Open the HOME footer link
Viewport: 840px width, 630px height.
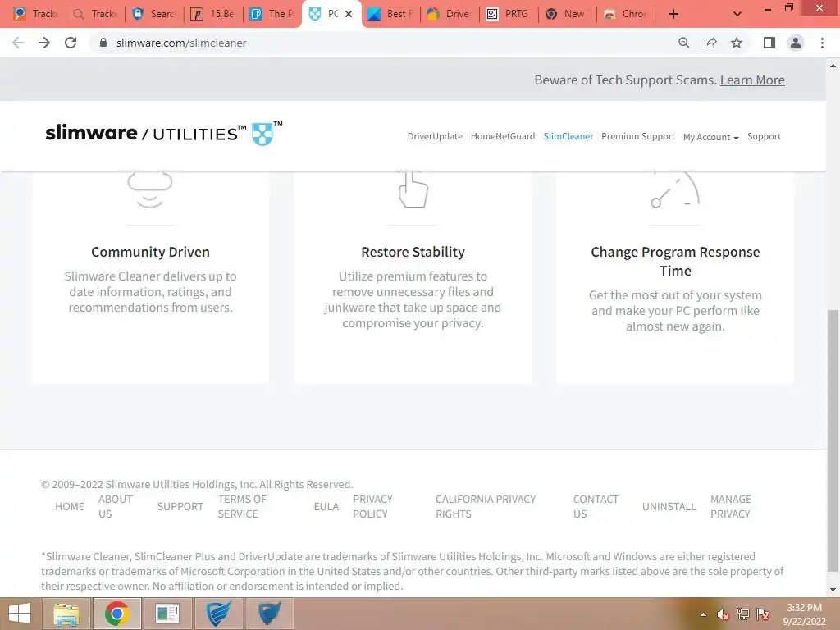point(70,506)
